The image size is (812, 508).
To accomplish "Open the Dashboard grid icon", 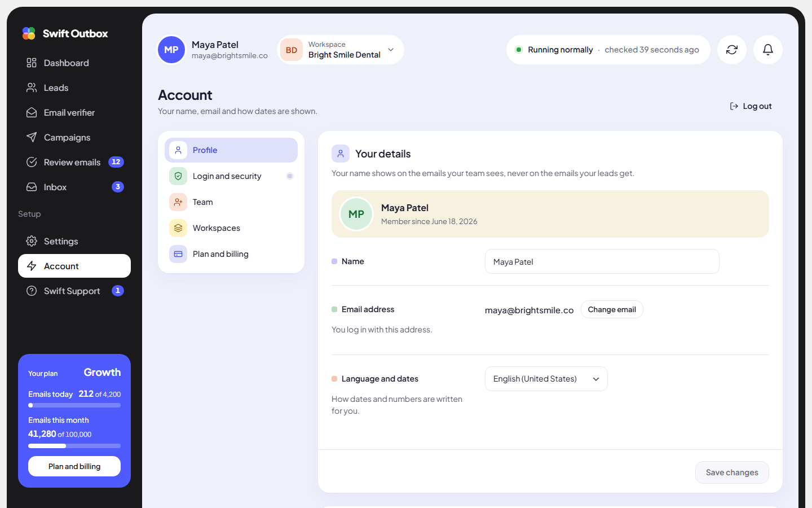I will 32,63.
